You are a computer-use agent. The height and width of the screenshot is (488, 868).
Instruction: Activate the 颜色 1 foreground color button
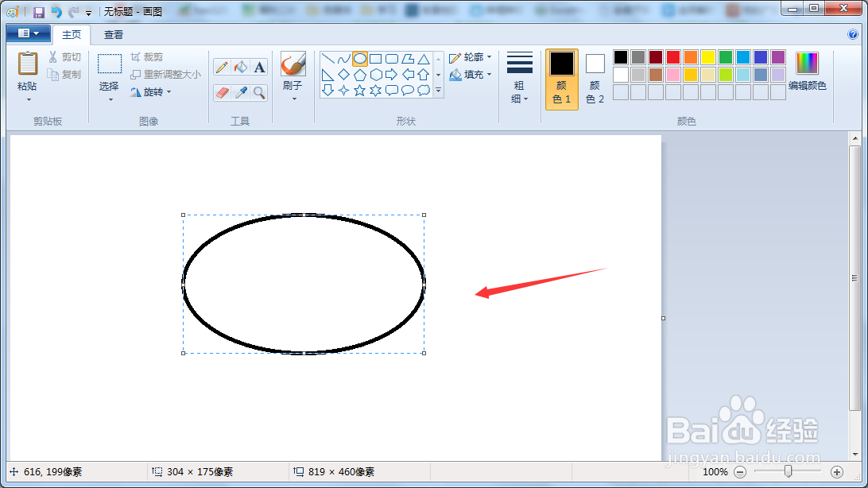pyautogui.click(x=562, y=79)
